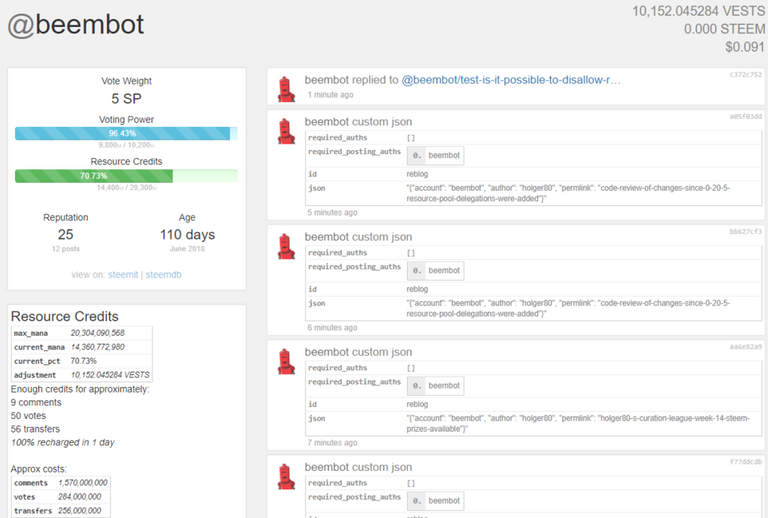The image size is (768, 518).
Task: Click the avatar on the 6 minutes ago custom json
Action: point(286,246)
